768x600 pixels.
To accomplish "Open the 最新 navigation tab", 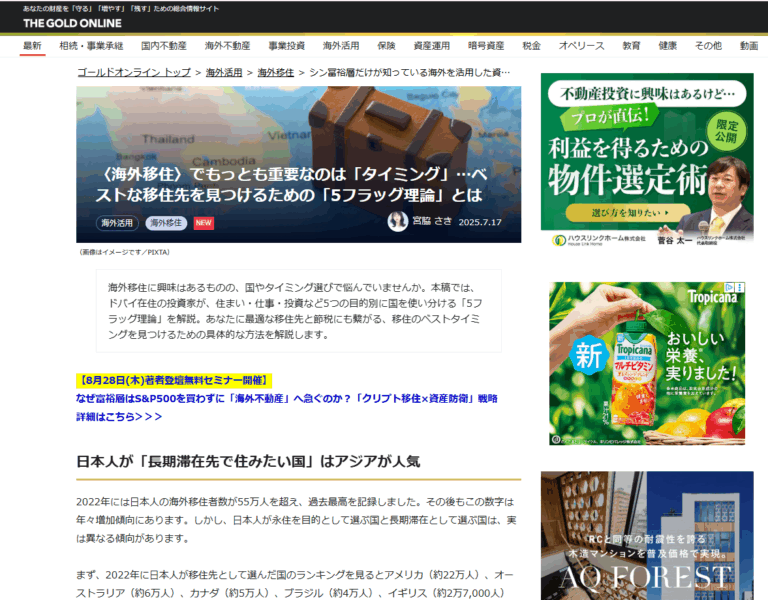I will click(32, 46).
